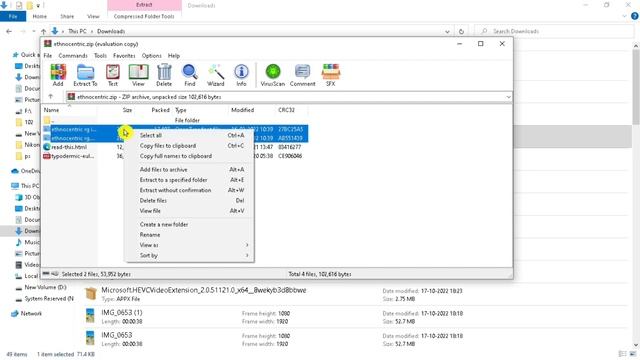Click the Add toolbar icon in WinRAR
640x360 pixels.
(x=58, y=75)
